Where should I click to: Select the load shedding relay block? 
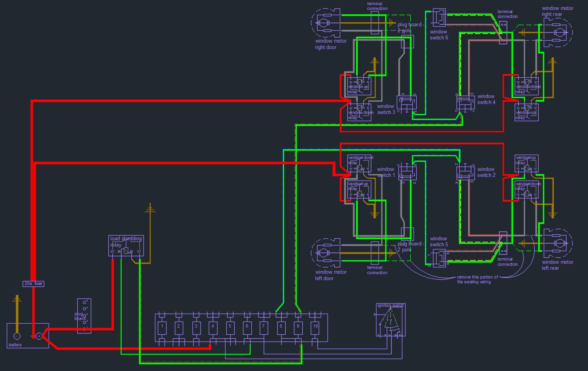tap(126, 246)
